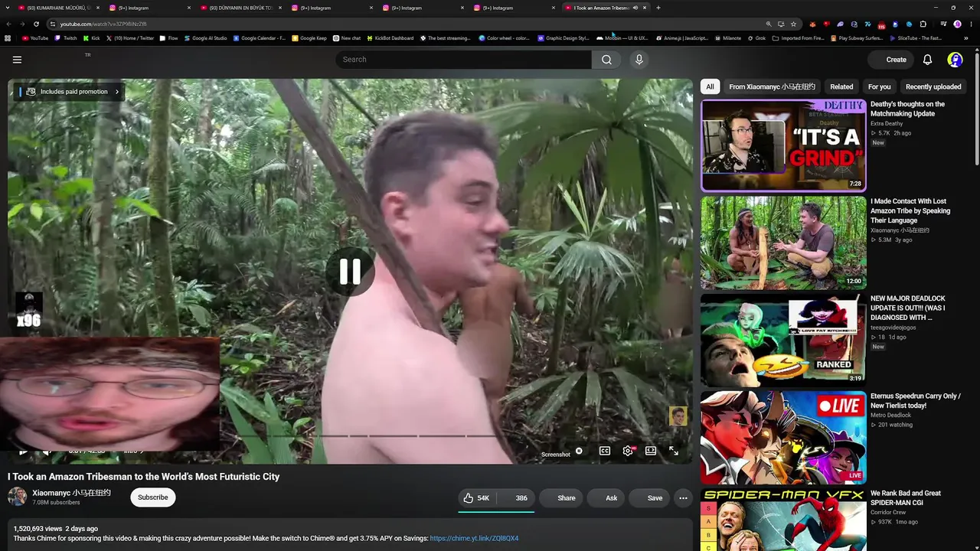Select the Recently uploaded chip
This screenshot has height=551, width=980.
[x=933, y=87]
